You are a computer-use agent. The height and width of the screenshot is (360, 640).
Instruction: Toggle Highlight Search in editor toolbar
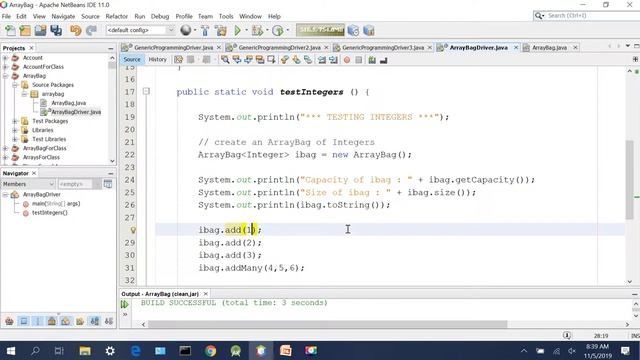(x=260, y=60)
